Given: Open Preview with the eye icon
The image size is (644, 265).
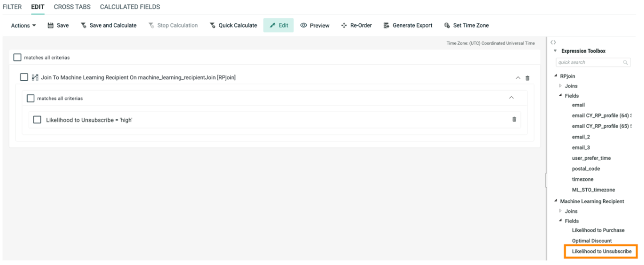Looking at the screenshot, I should point(303,25).
